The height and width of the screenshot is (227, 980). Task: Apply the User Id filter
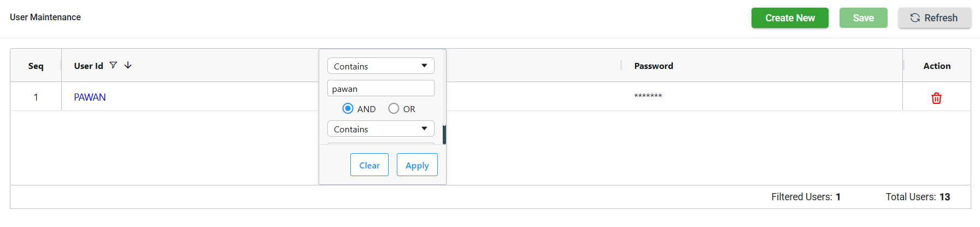(417, 165)
